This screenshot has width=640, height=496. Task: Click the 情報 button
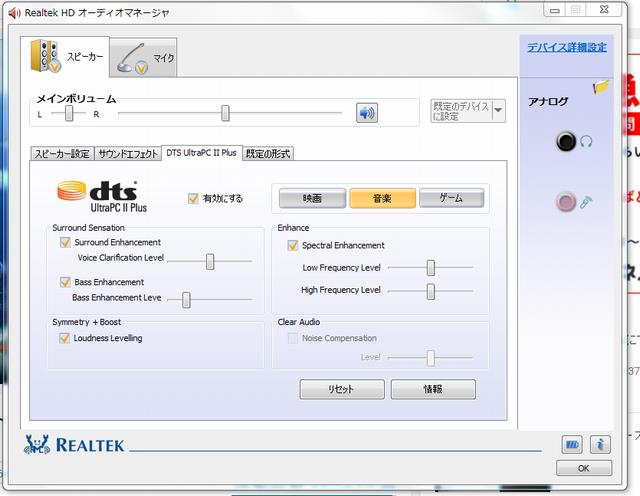tap(433, 389)
